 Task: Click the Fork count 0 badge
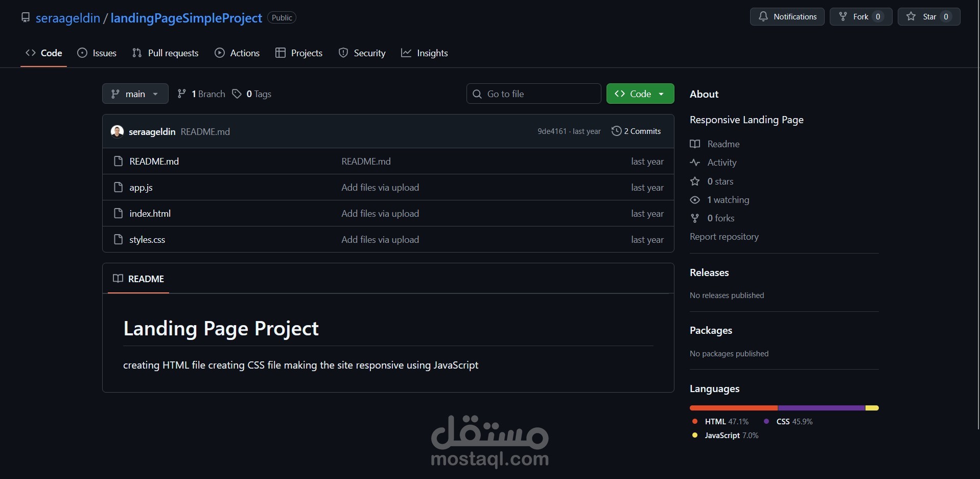pos(878,17)
